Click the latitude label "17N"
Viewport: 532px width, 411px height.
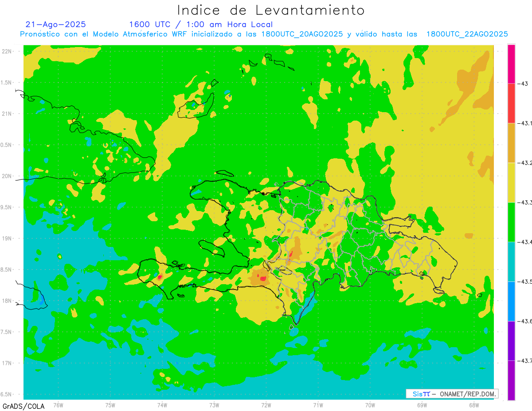click(7, 363)
